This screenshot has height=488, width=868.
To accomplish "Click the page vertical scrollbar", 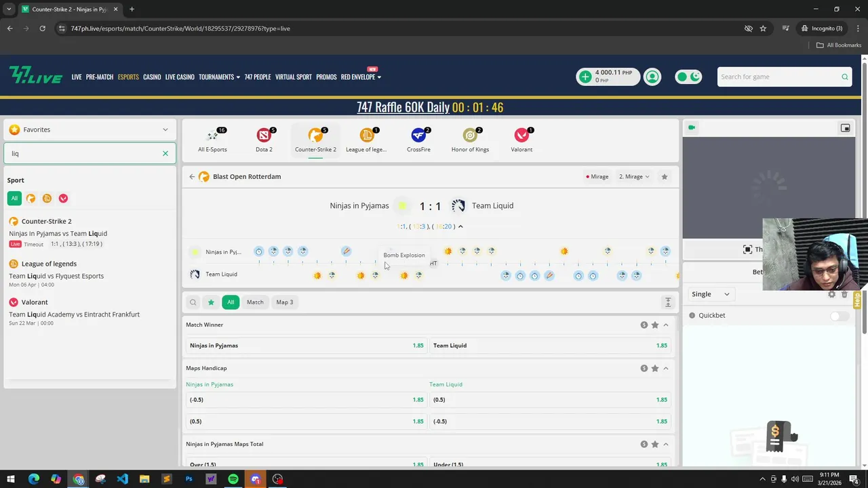I will [865, 197].
